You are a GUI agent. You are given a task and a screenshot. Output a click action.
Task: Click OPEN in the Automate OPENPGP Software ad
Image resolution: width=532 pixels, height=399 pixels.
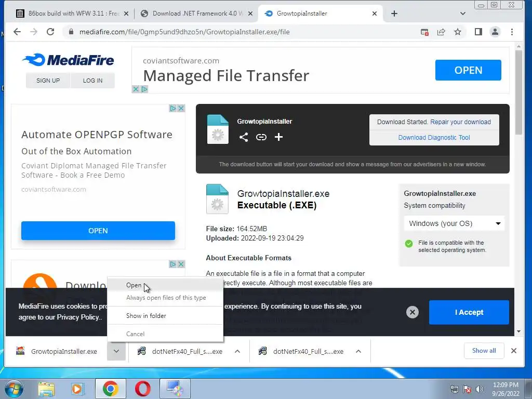coord(98,231)
